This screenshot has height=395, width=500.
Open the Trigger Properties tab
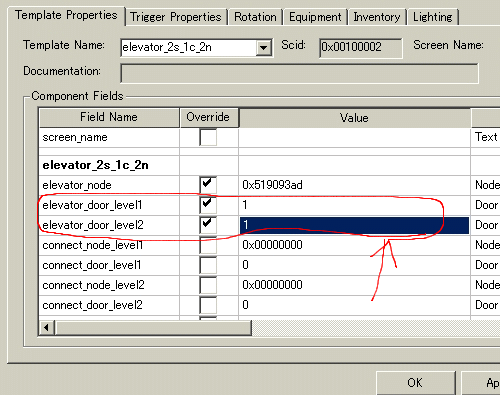coord(176,17)
